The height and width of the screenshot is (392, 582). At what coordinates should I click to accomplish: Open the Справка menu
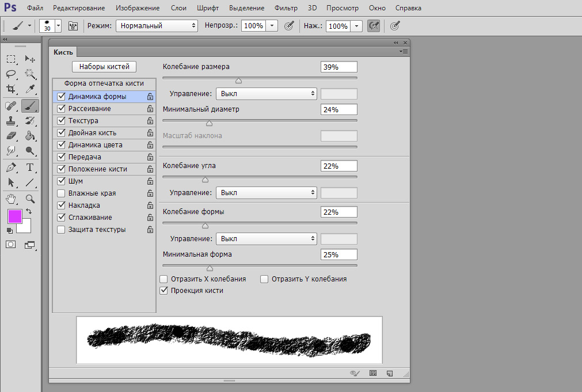click(408, 8)
